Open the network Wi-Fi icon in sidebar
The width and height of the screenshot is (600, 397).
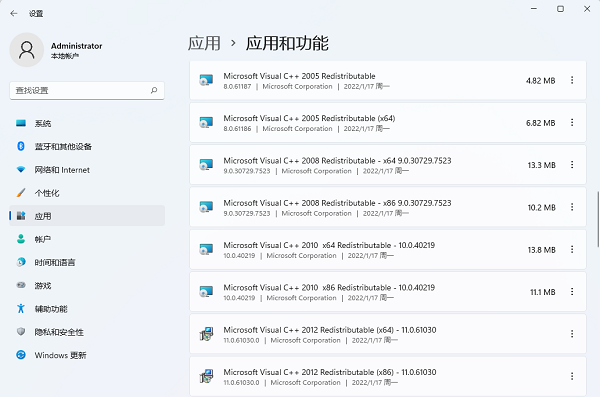(21, 170)
